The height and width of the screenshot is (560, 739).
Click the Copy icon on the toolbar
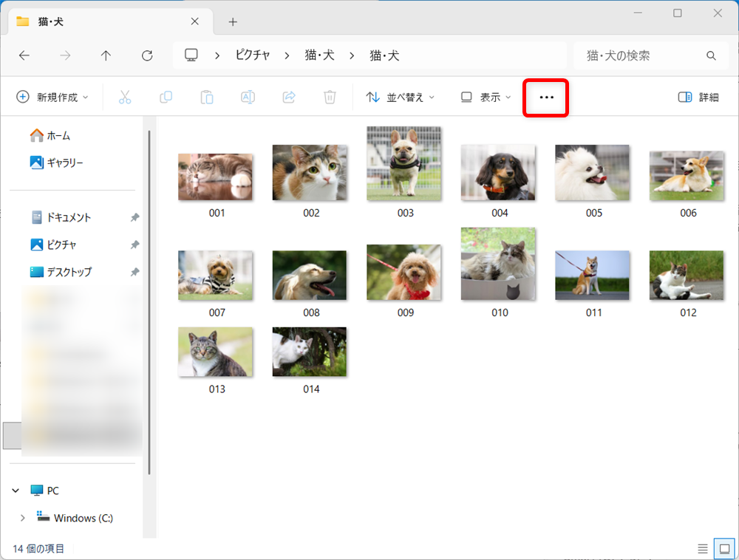pyautogui.click(x=166, y=96)
